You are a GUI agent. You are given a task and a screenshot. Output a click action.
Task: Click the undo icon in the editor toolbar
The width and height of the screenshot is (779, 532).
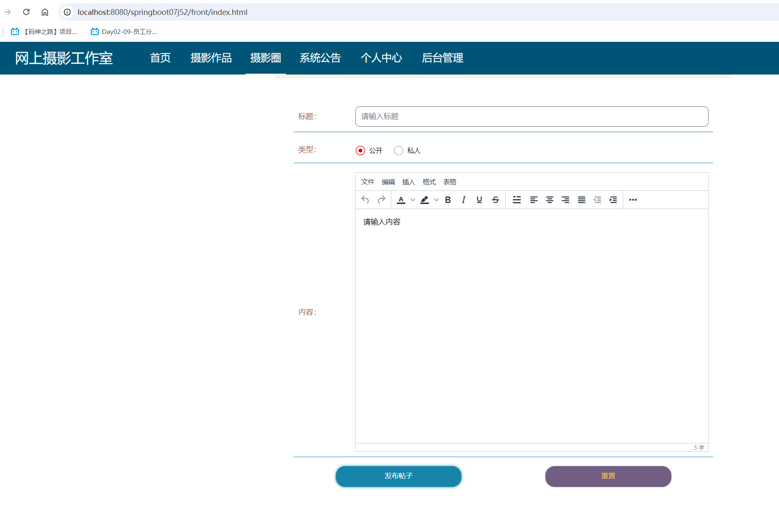[x=365, y=200]
